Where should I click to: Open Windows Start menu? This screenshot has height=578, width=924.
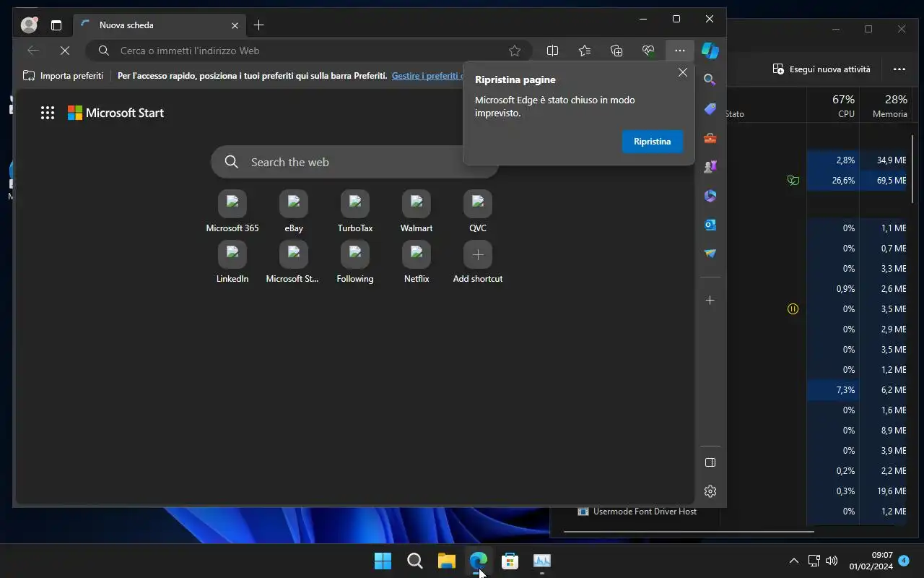point(383,561)
